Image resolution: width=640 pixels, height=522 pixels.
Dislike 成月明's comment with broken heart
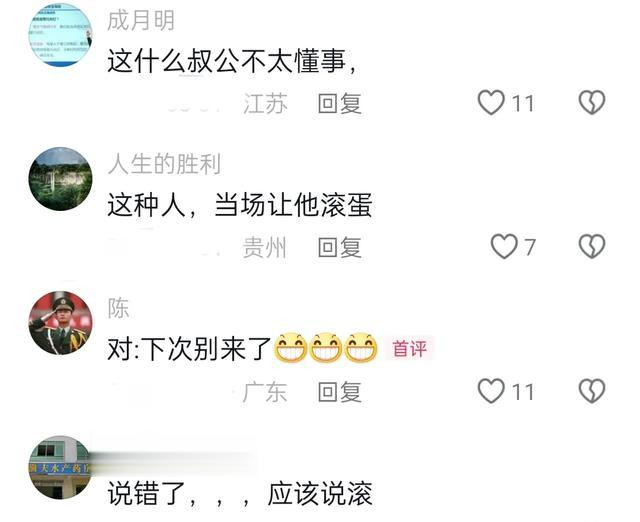click(x=592, y=102)
